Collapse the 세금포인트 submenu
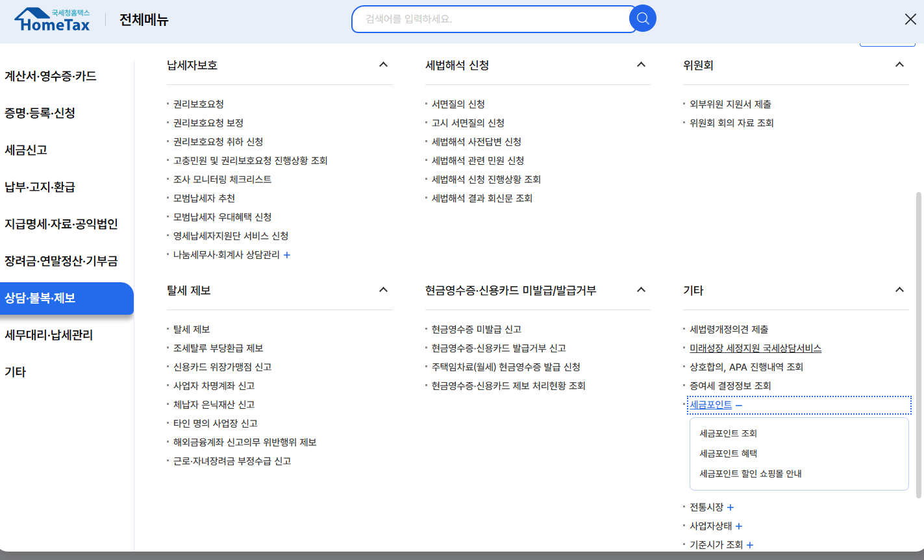 point(739,405)
